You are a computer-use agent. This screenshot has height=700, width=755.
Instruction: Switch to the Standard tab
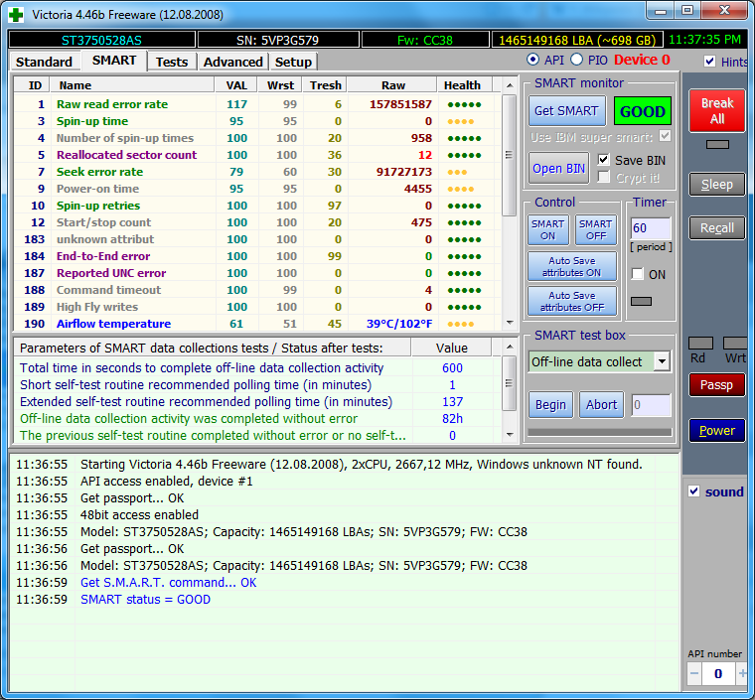coord(44,62)
